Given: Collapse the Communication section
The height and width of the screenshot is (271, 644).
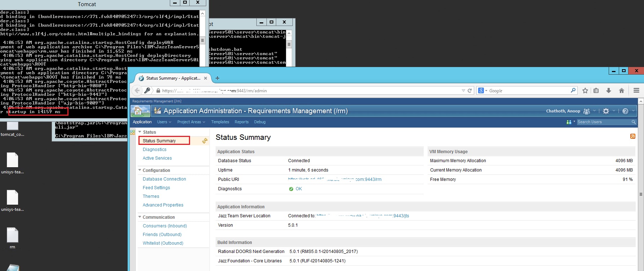Looking at the screenshot, I should (x=140, y=217).
